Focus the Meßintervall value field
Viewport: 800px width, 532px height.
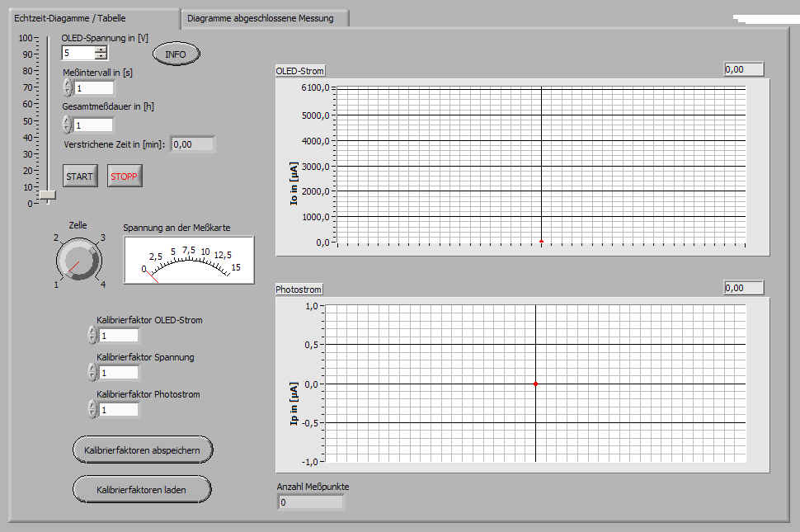click(93, 87)
